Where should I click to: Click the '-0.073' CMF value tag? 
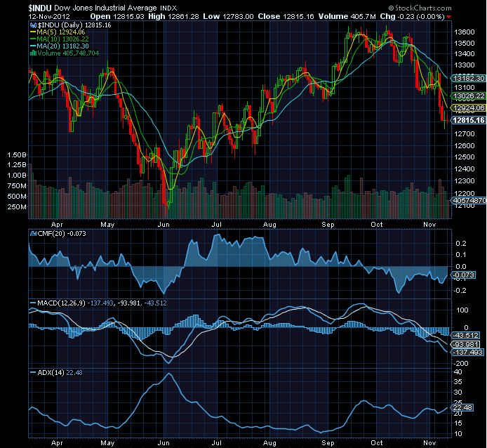point(463,275)
